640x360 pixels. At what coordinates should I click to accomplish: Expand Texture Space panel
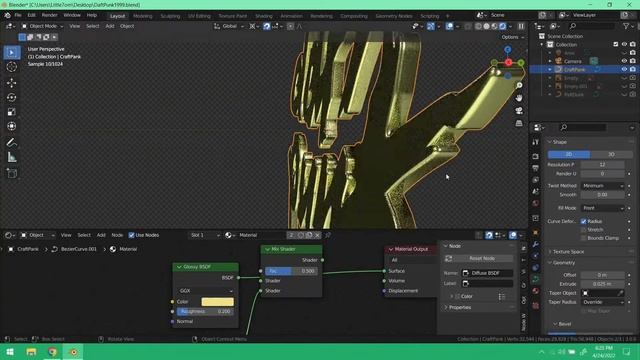pyautogui.click(x=569, y=252)
